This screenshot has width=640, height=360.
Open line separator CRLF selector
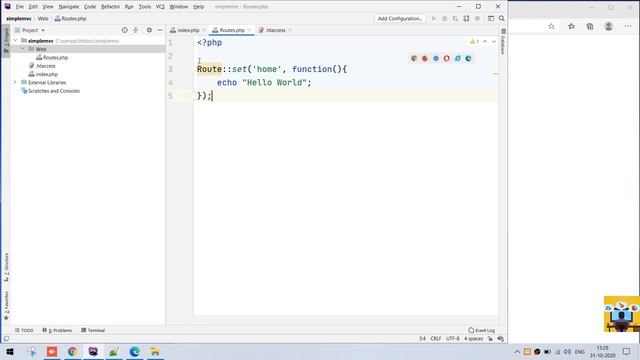(x=436, y=339)
